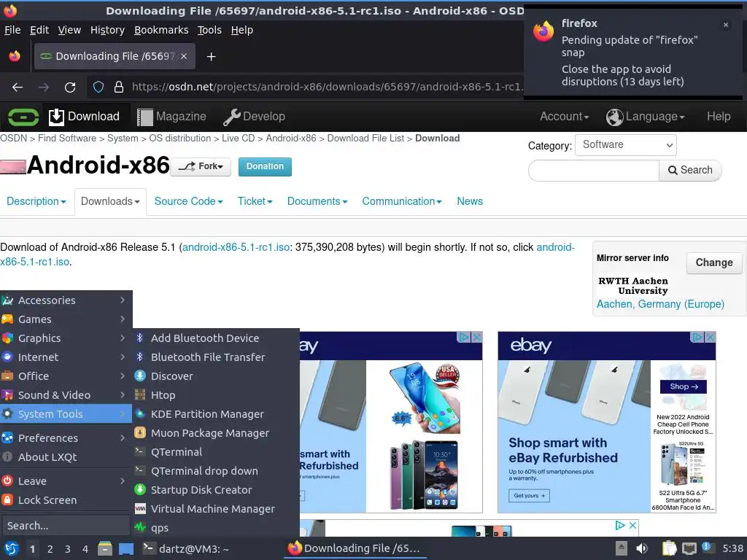Expand the Source Code tab menu
Screen dimensions: 747x560
click(189, 201)
